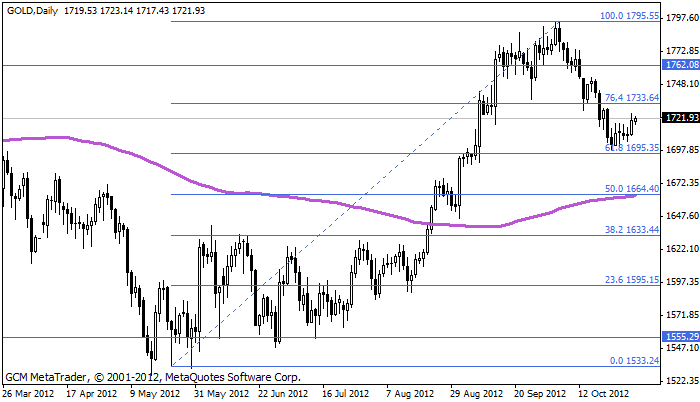Click the 26 Mar 2012 date label

click(30, 394)
